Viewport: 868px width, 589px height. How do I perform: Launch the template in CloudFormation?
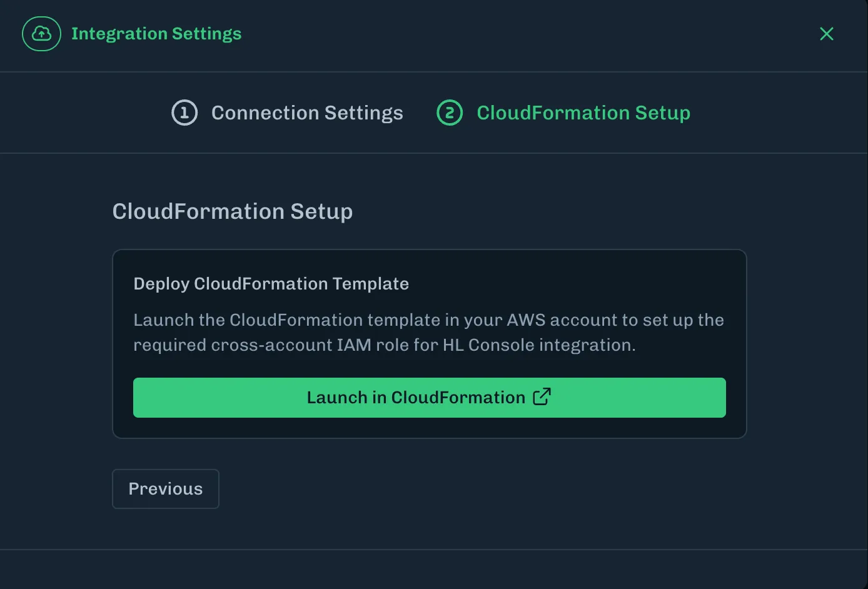430,398
